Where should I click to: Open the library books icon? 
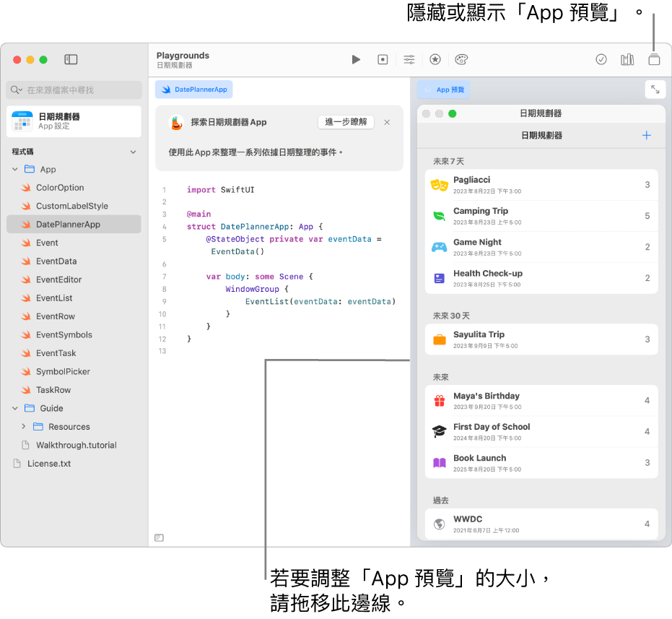coord(627,59)
